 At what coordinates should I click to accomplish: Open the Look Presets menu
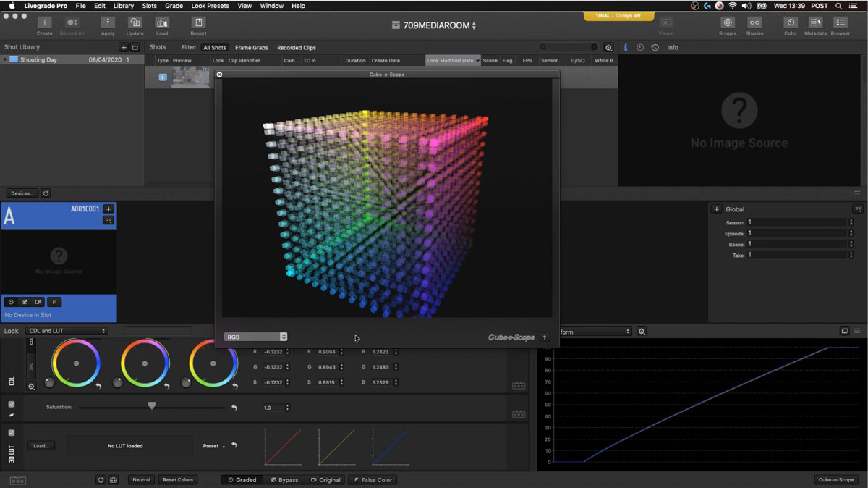[x=210, y=5]
